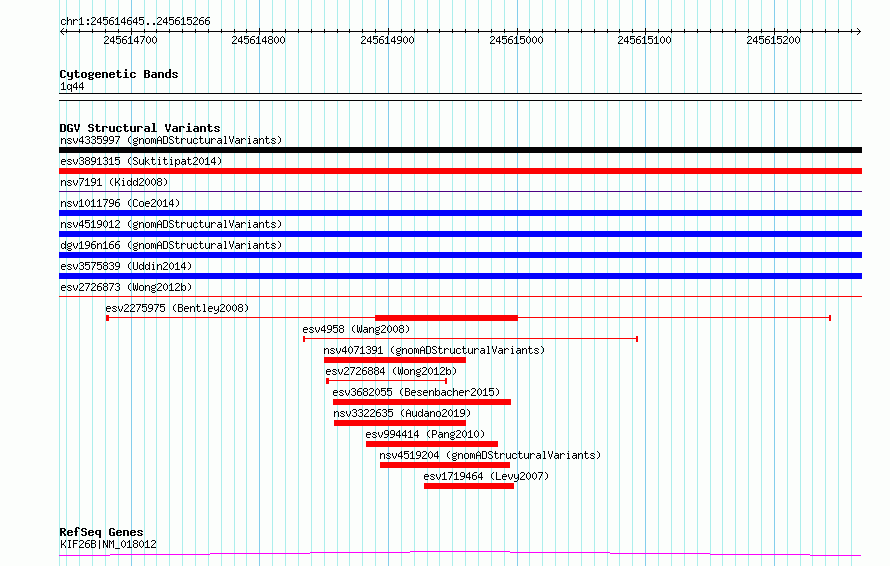The height and width of the screenshot is (566, 890).
Task: Click ruler position 245615200
Action: (773, 40)
